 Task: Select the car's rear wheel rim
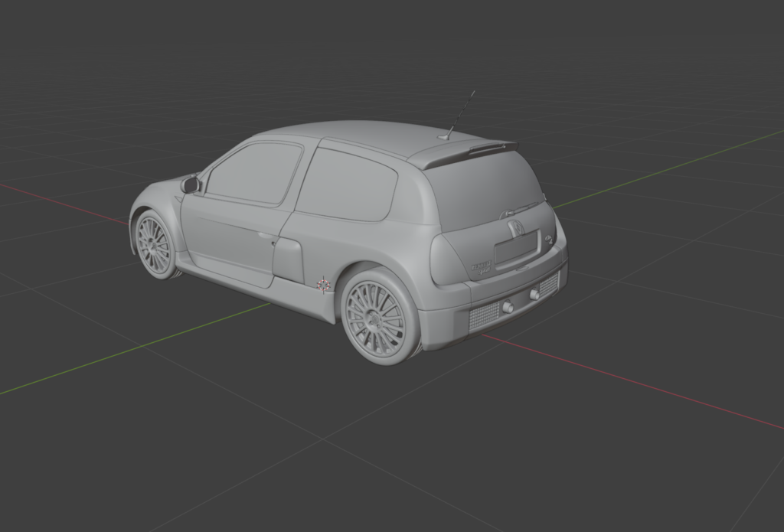374,318
